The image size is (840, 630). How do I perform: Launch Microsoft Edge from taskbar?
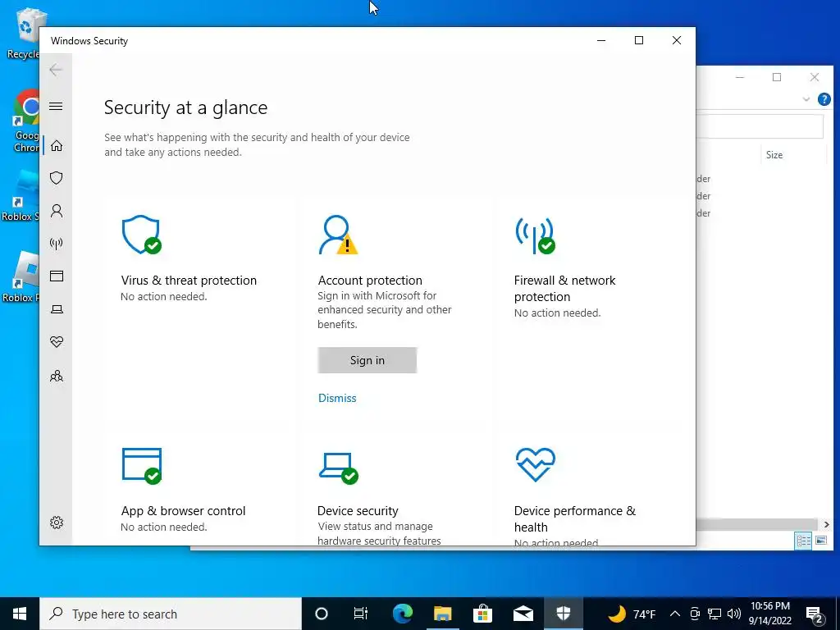[x=402, y=614]
